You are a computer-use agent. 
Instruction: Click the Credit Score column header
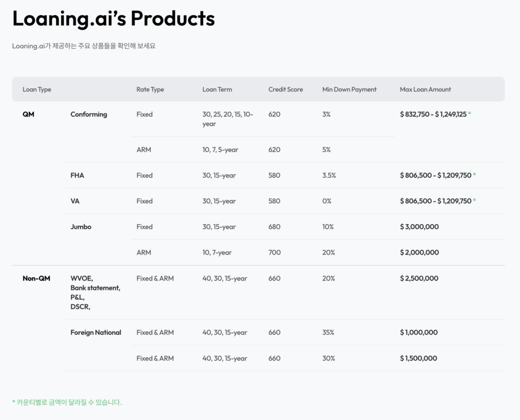[x=285, y=89]
